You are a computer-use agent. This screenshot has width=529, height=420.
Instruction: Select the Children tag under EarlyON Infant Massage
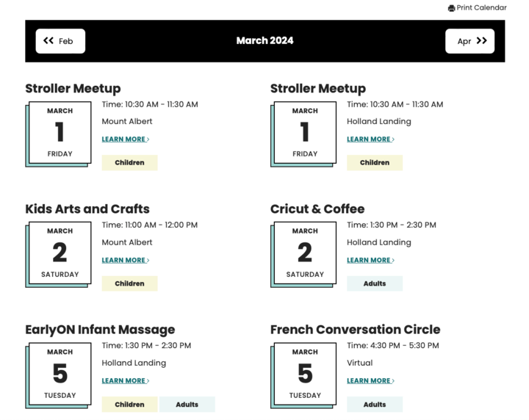point(129,405)
